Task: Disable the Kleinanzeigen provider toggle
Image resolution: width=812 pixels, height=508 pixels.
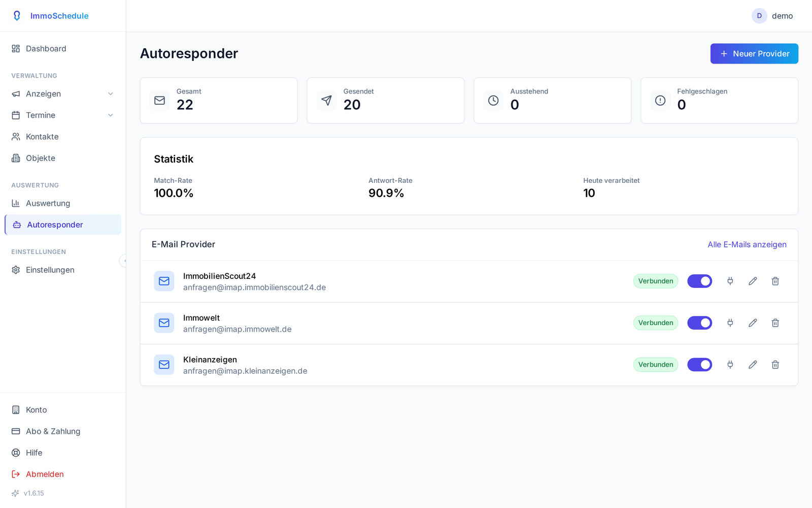Action: point(700,364)
